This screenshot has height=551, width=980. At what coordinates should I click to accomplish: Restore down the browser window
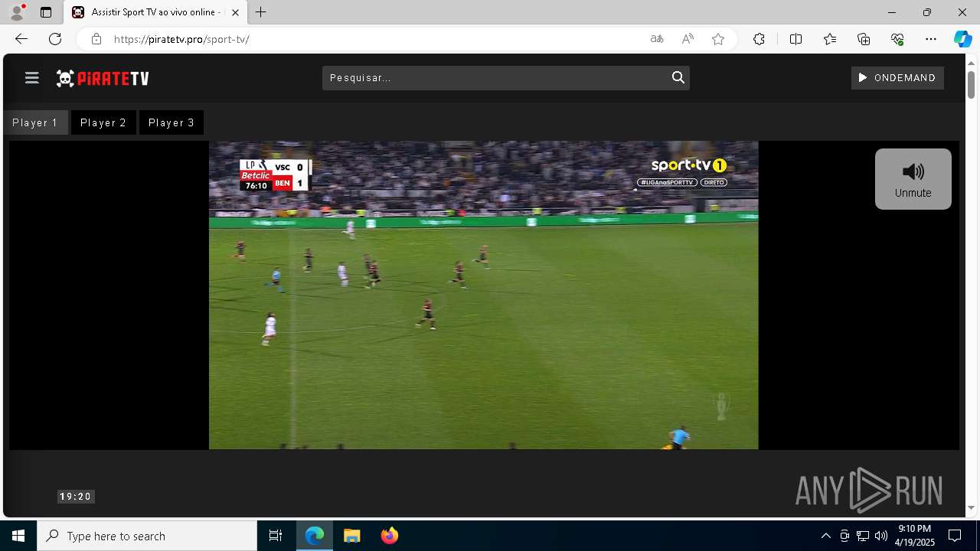927,12
